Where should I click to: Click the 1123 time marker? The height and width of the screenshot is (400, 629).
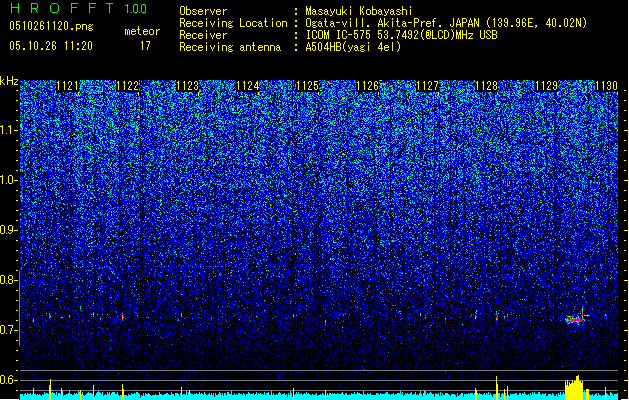click(x=188, y=86)
